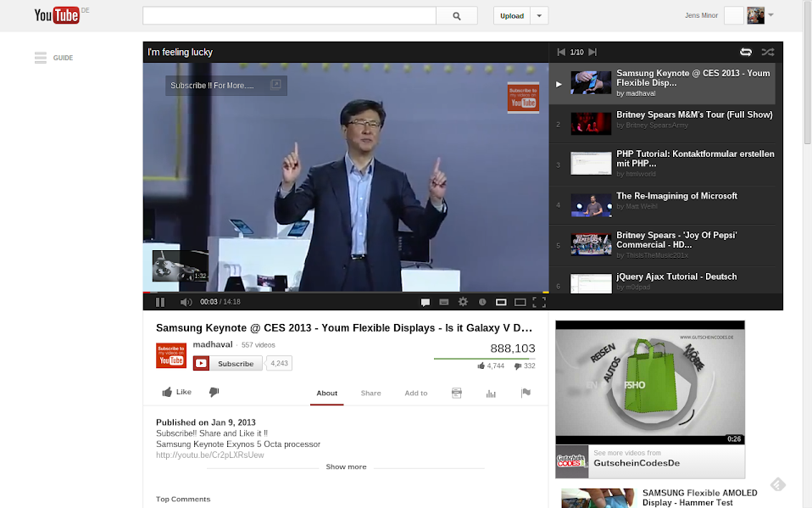Report video with the flag icon

tap(526, 393)
